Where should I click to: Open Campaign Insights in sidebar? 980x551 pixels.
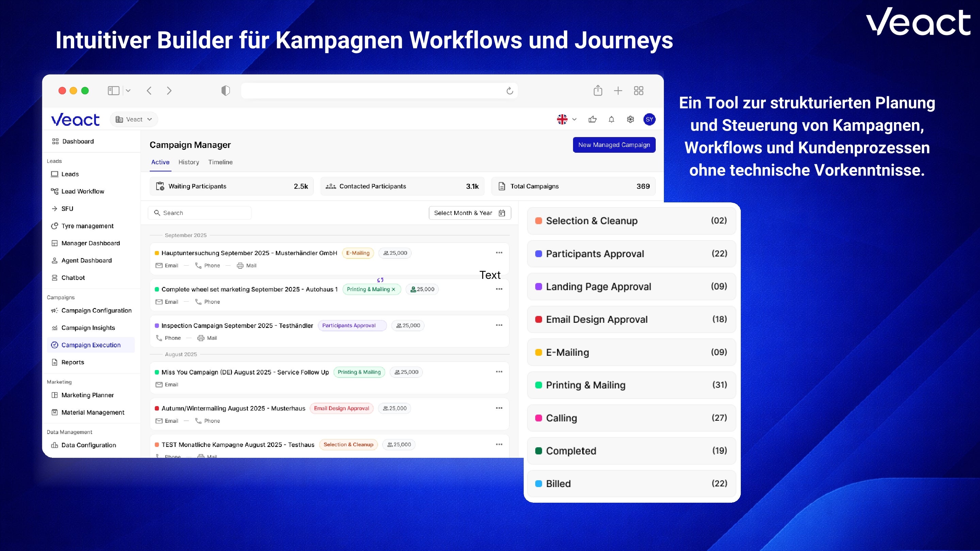[x=88, y=328]
